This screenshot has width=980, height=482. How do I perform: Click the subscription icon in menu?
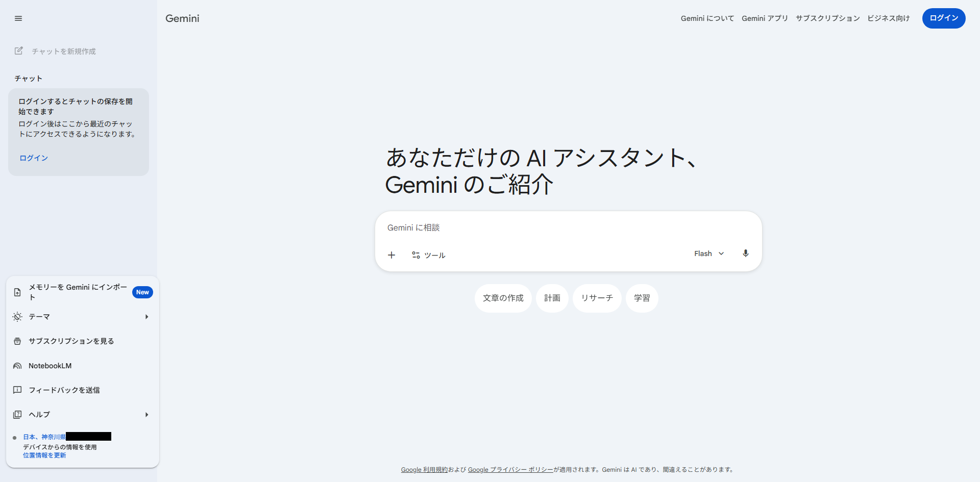click(17, 341)
